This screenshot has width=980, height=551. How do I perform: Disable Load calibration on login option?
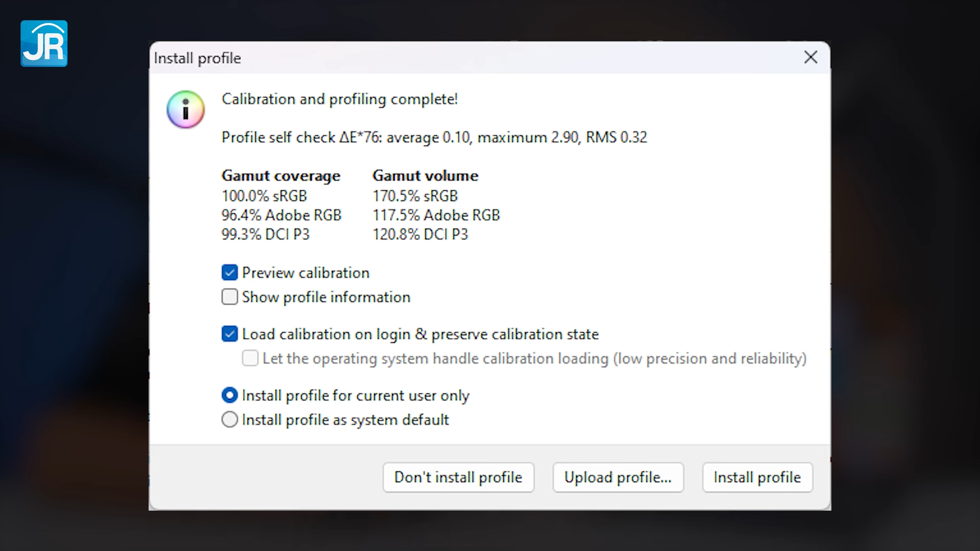[x=230, y=334]
